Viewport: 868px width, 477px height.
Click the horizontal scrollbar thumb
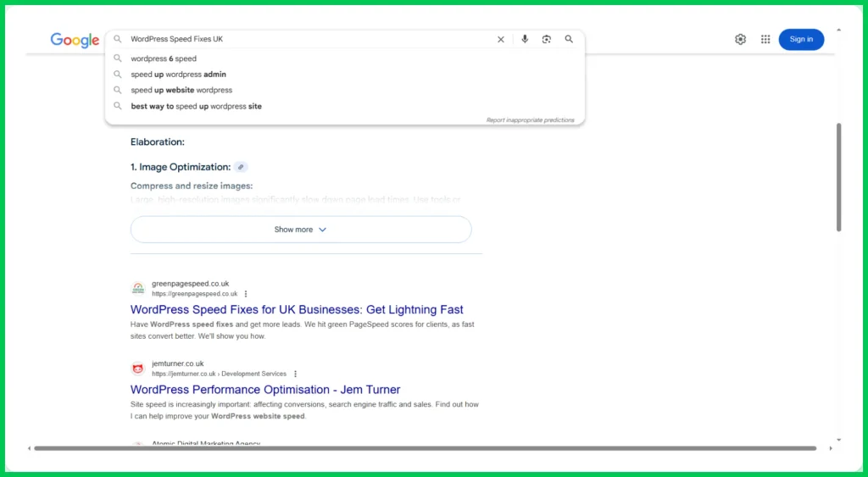426,448
